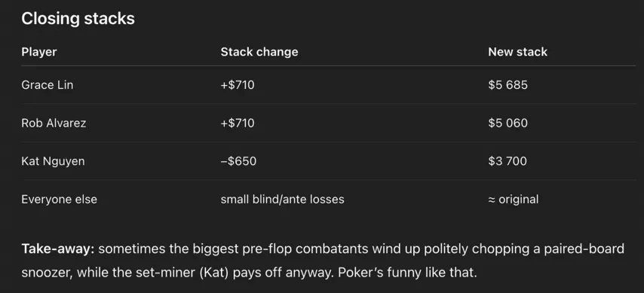644x293 pixels.
Task: Click the Kat Nguyen player cell
Action: pyautogui.click(x=53, y=161)
